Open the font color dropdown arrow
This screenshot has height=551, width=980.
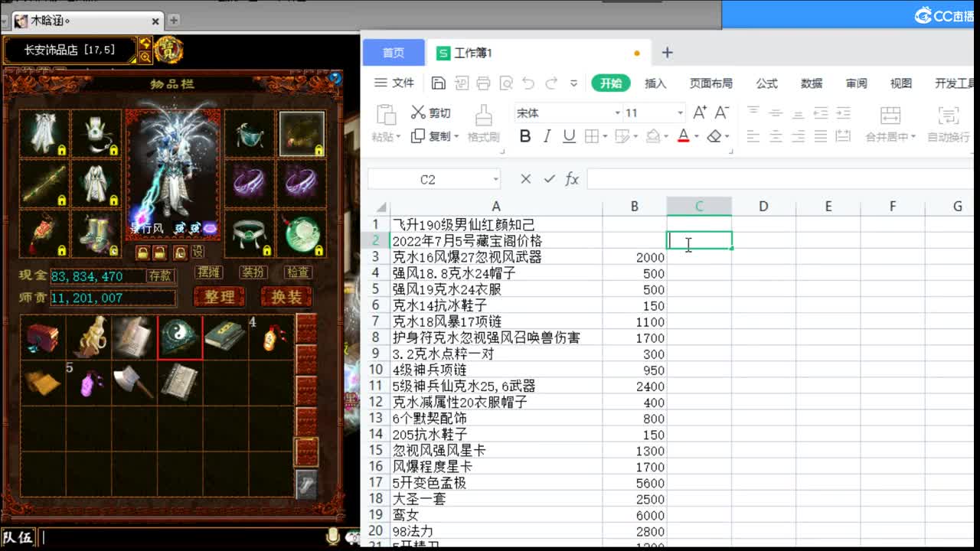pyautogui.click(x=697, y=137)
